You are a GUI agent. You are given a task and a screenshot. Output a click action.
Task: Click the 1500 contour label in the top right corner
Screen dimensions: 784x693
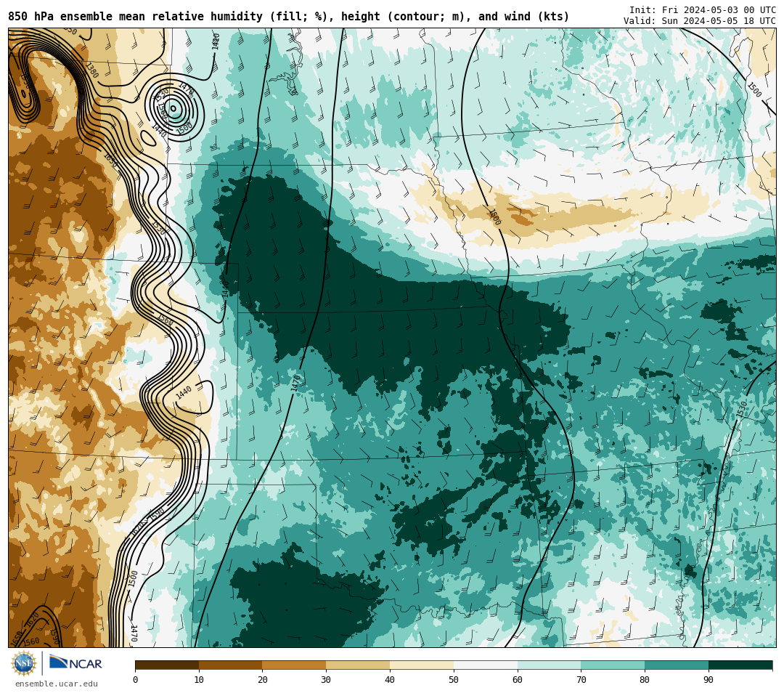(x=754, y=89)
